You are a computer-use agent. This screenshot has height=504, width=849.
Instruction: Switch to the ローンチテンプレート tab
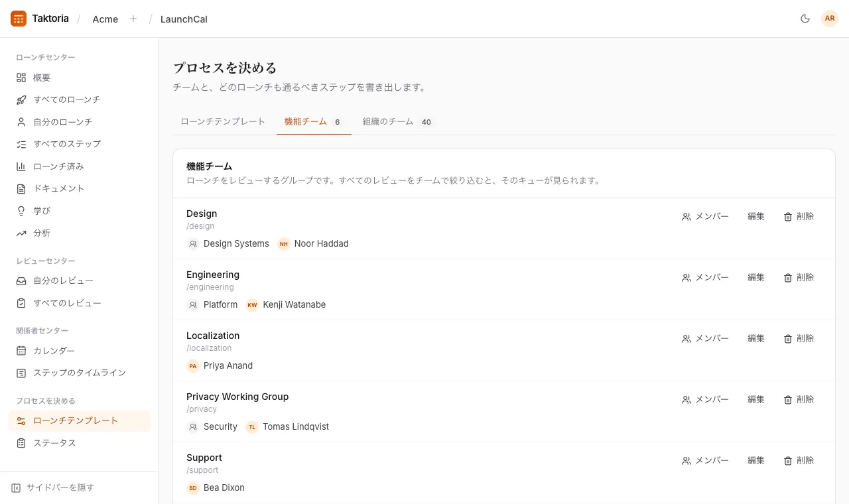pos(223,121)
